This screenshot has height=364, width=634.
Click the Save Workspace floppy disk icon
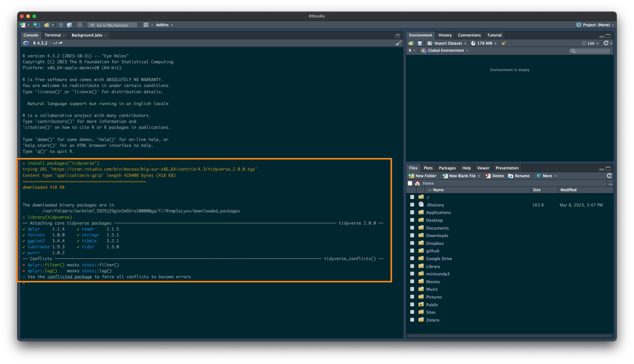click(420, 43)
